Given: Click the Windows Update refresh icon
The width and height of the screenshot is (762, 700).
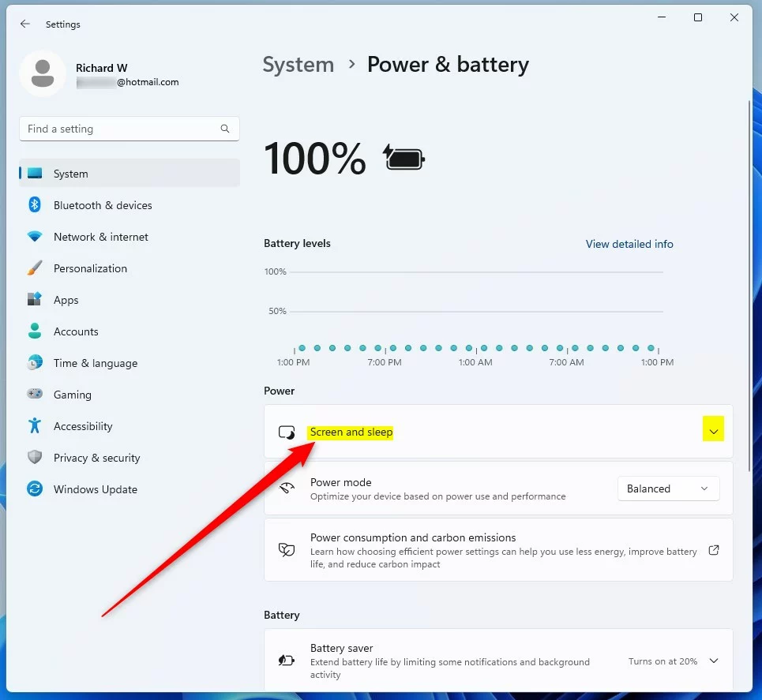Looking at the screenshot, I should point(35,489).
